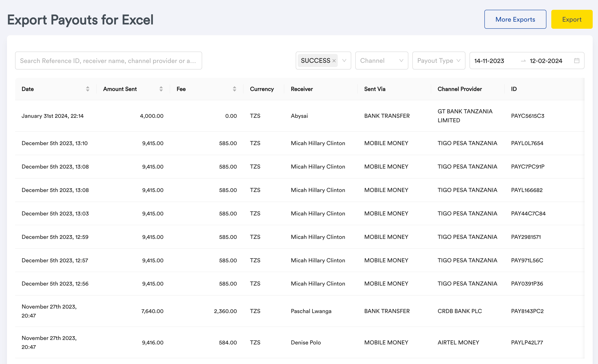Click date December 5th 2023, 13:03
This screenshot has width=598, height=364.
[x=55, y=213]
